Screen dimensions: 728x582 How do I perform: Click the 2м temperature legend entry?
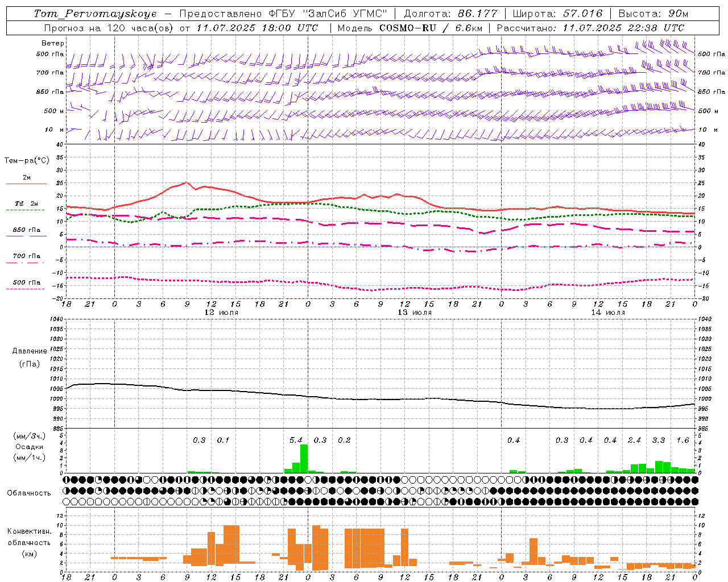[27, 177]
